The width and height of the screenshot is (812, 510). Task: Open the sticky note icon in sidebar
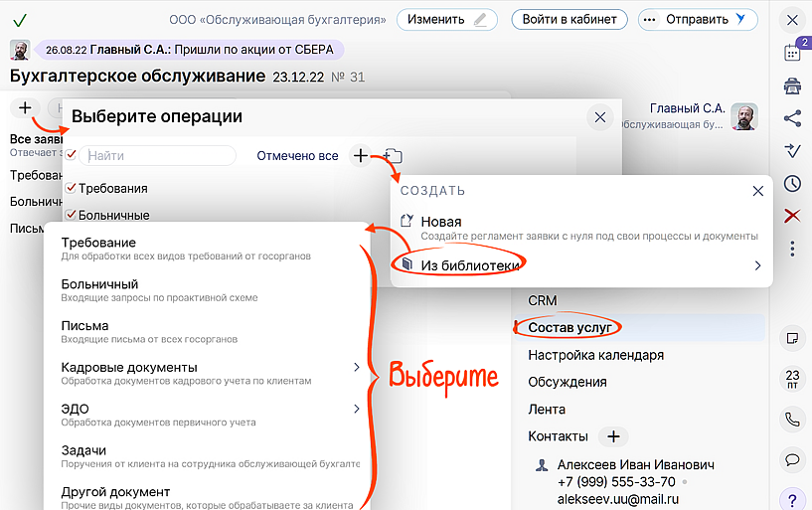coord(792,338)
